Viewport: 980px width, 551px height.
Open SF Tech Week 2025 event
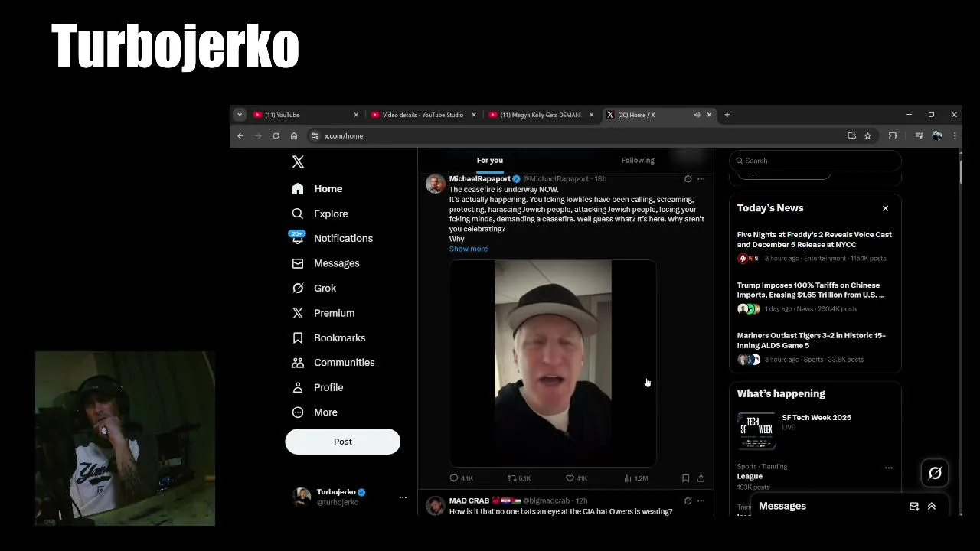(815, 432)
